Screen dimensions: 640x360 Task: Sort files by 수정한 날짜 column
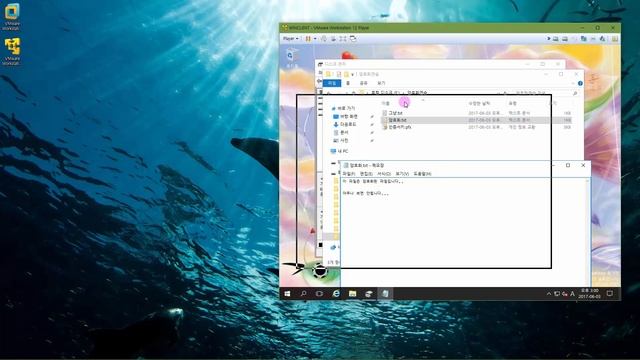[x=479, y=103]
